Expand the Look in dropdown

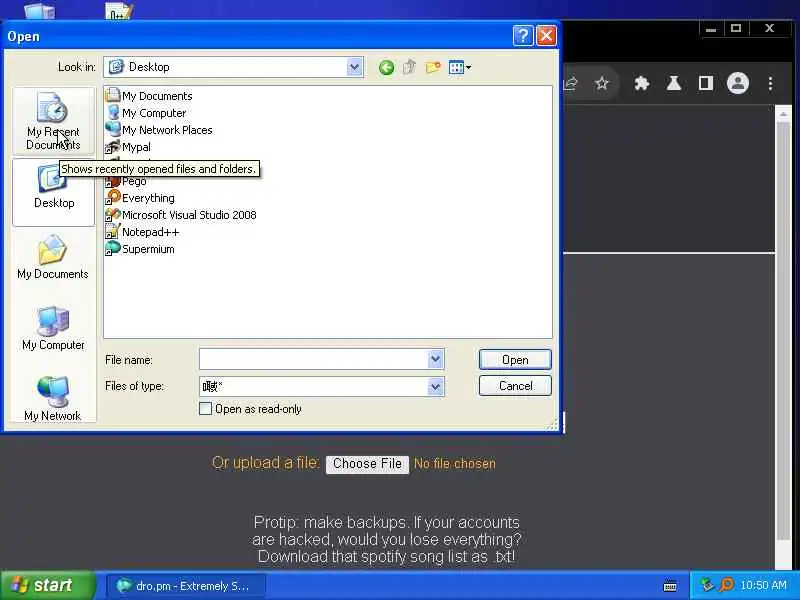click(354, 67)
